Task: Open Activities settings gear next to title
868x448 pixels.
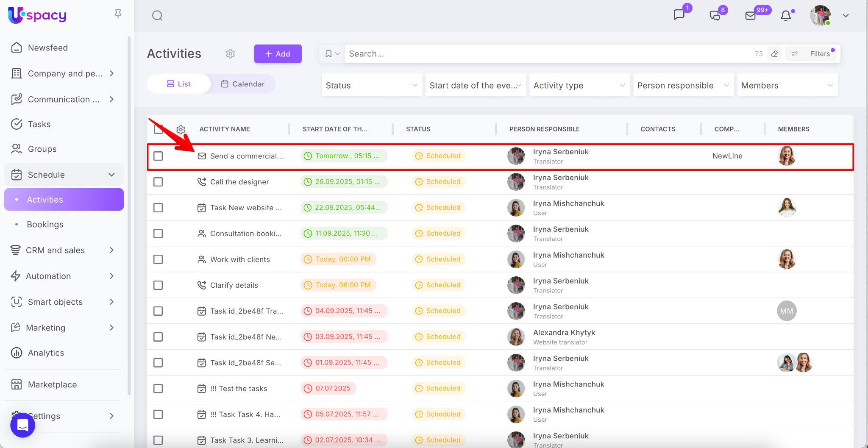Action: coord(230,54)
